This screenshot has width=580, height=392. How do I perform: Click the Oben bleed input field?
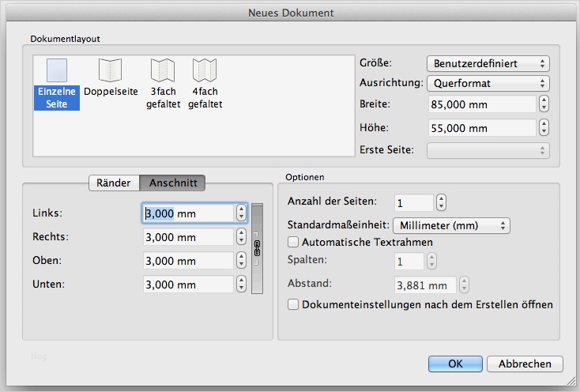pos(188,261)
